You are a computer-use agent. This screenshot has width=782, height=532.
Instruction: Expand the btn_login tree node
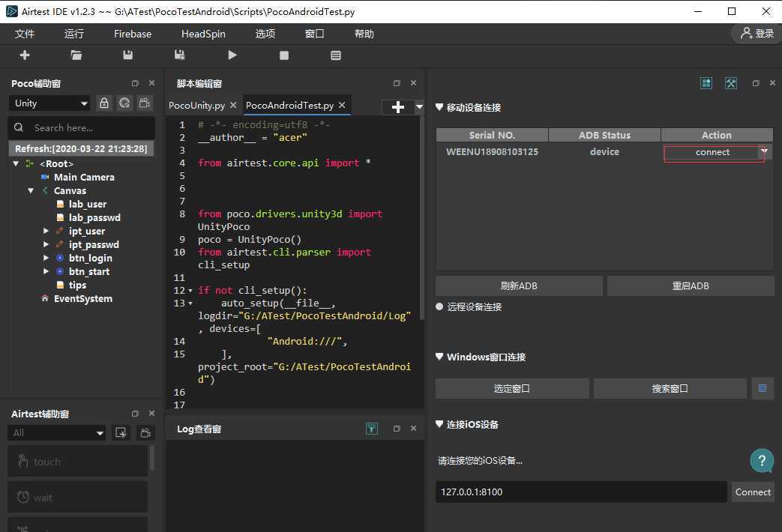(x=46, y=258)
